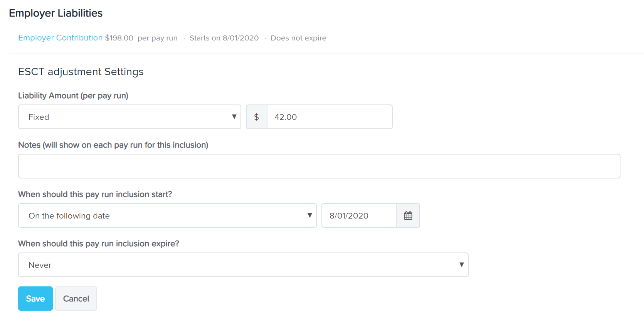The height and width of the screenshot is (318, 644).
Task: Click the Notes field label
Action: coord(113,145)
